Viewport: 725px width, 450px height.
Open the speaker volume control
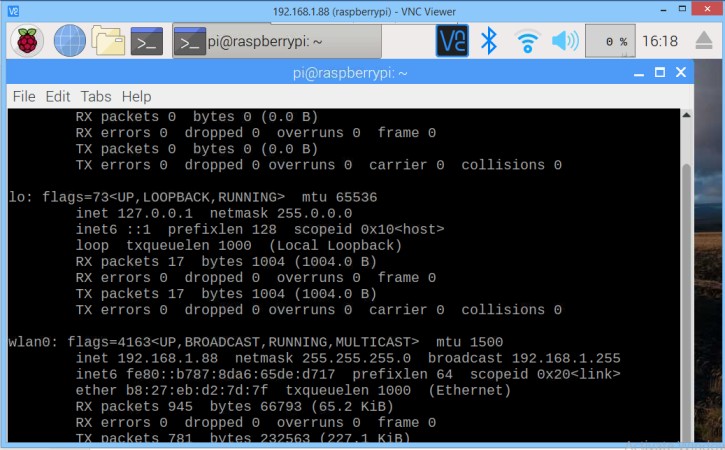(565, 41)
